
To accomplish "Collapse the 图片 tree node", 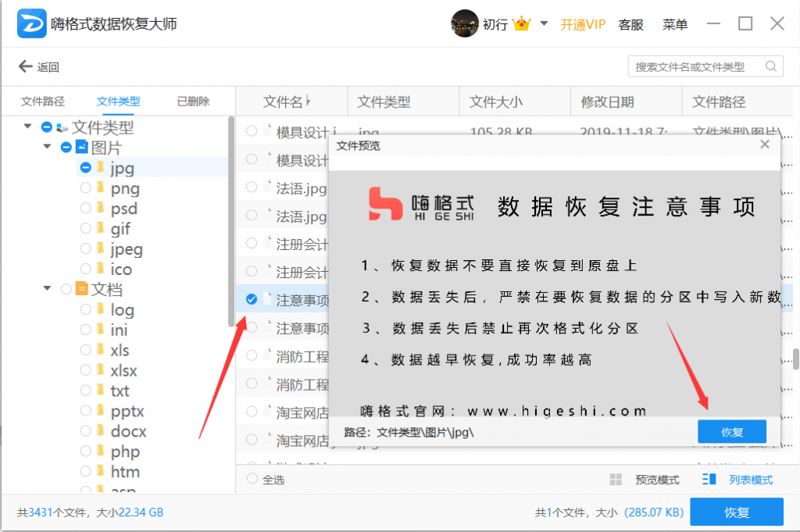I will (x=47, y=146).
